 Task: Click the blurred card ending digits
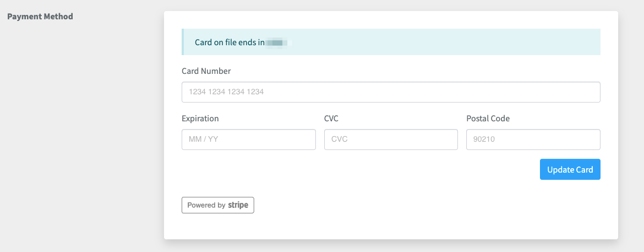278,42
